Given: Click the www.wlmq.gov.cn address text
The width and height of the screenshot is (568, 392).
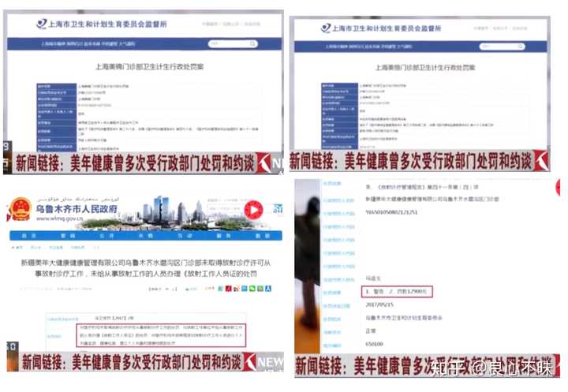Looking at the screenshot, I should pyautogui.click(x=59, y=218).
